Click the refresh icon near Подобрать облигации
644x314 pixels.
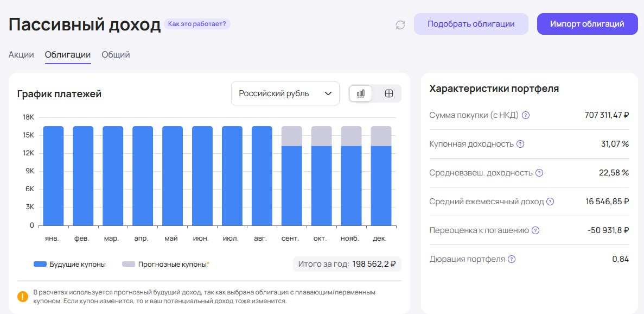(400, 24)
